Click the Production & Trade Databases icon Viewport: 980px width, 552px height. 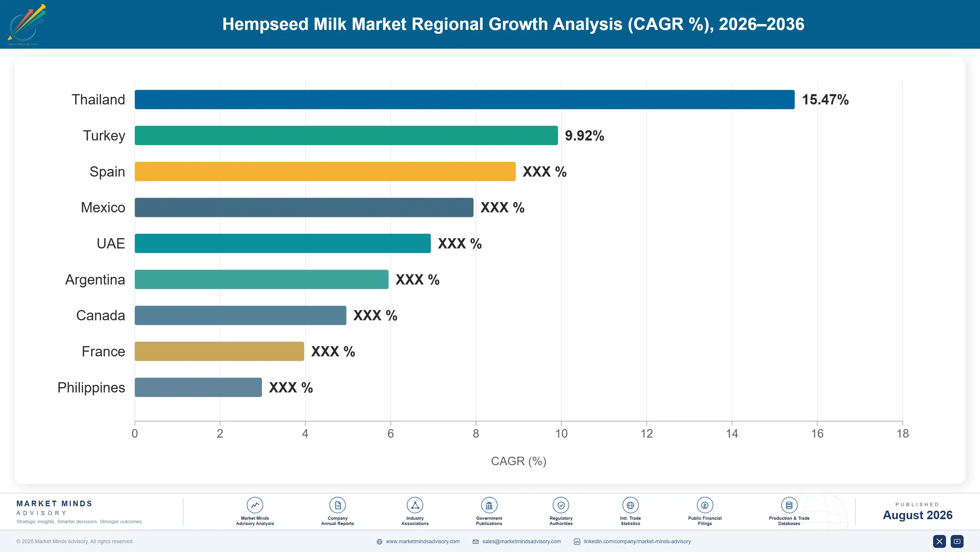tap(789, 505)
